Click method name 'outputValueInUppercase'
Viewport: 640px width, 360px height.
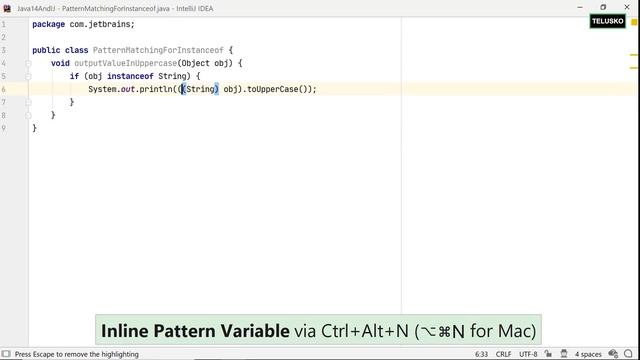click(126, 63)
